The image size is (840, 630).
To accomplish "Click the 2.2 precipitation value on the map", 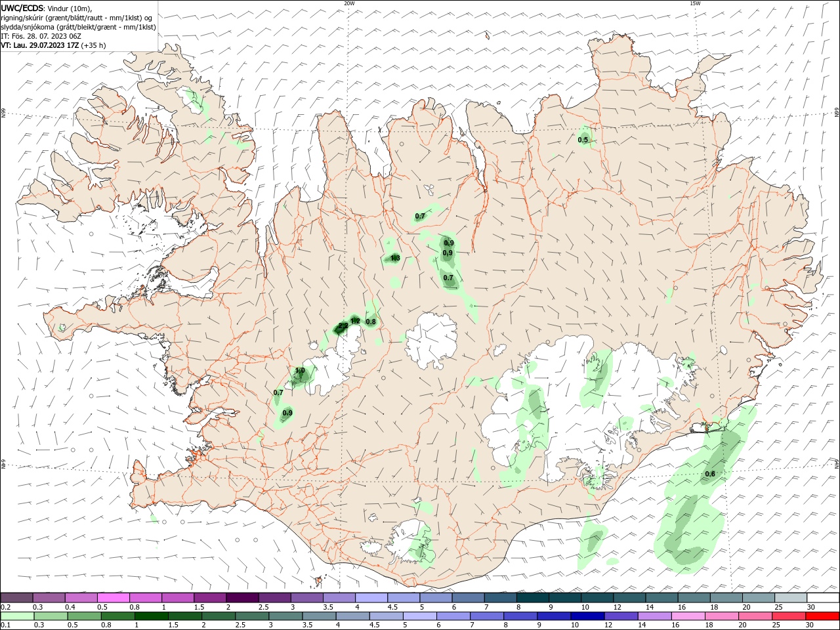I will [x=343, y=326].
